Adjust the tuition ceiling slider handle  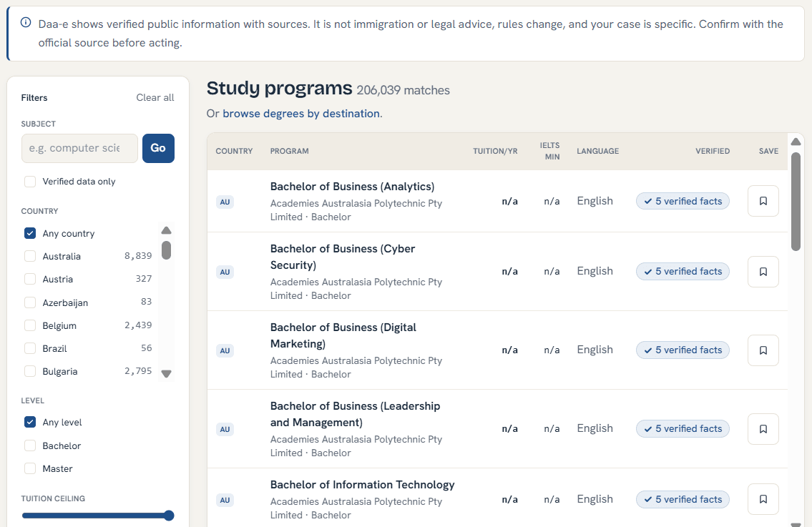click(x=169, y=515)
